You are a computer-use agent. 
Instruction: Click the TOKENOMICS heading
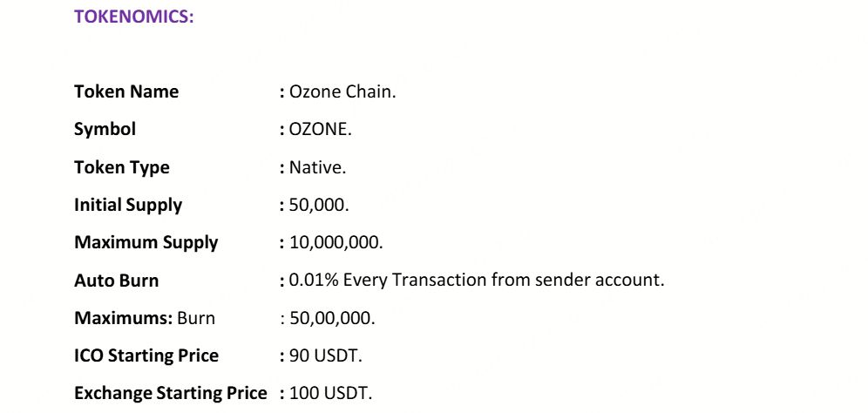tap(134, 17)
